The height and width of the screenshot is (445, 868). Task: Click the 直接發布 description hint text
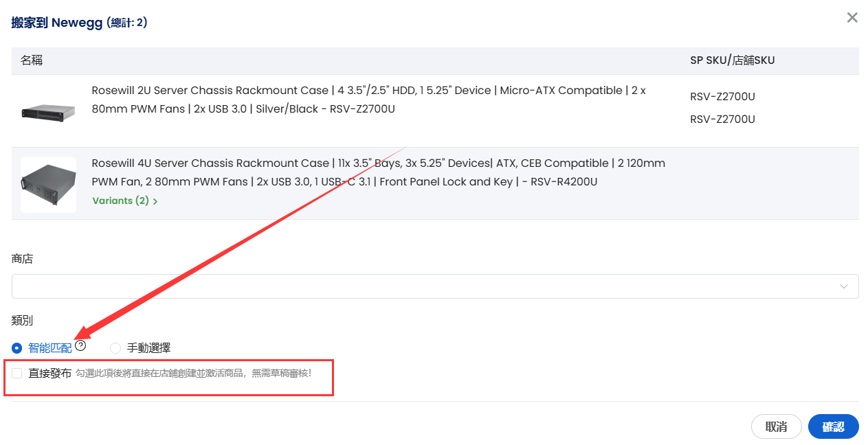[194, 373]
